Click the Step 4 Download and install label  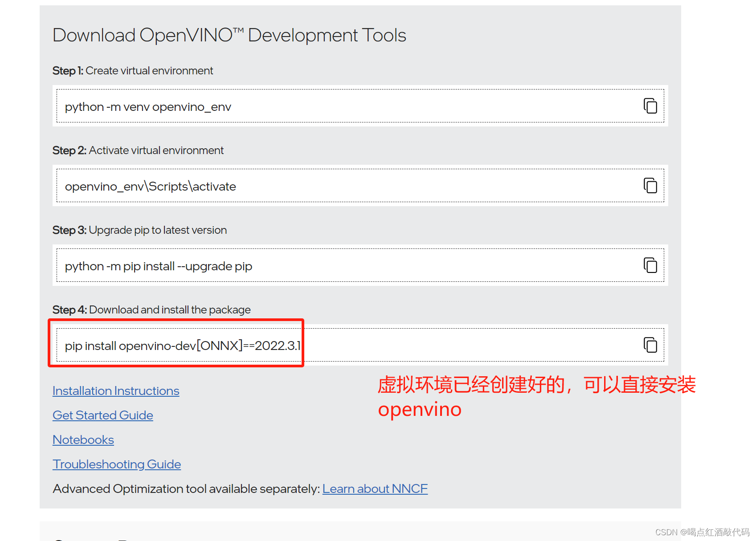coord(151,309)
